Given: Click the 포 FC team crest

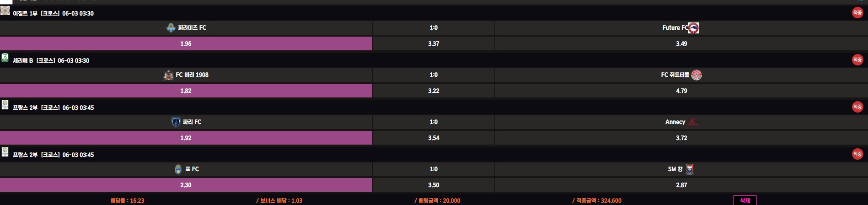Looking at the screenshot, I should click(178, 169).
